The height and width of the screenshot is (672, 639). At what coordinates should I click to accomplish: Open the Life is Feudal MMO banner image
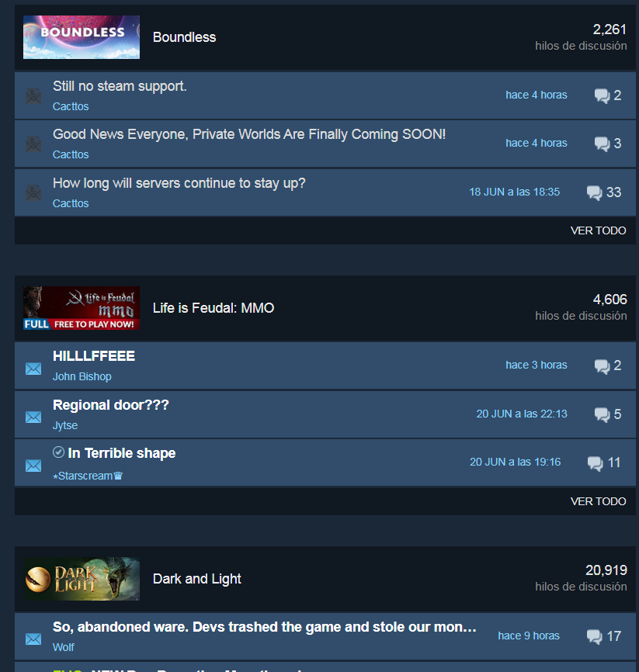(x=82, y=308)
